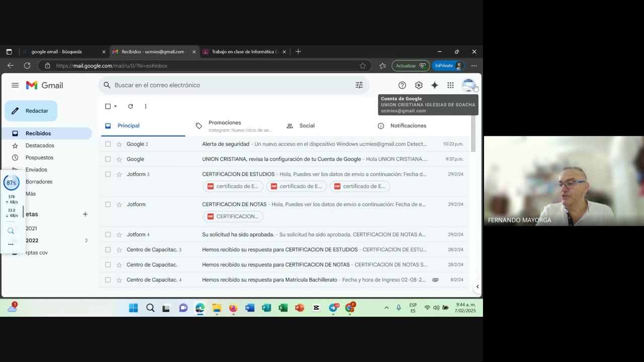Open the CERTIFICACION... PDF attachment chip

pos(233,217)
